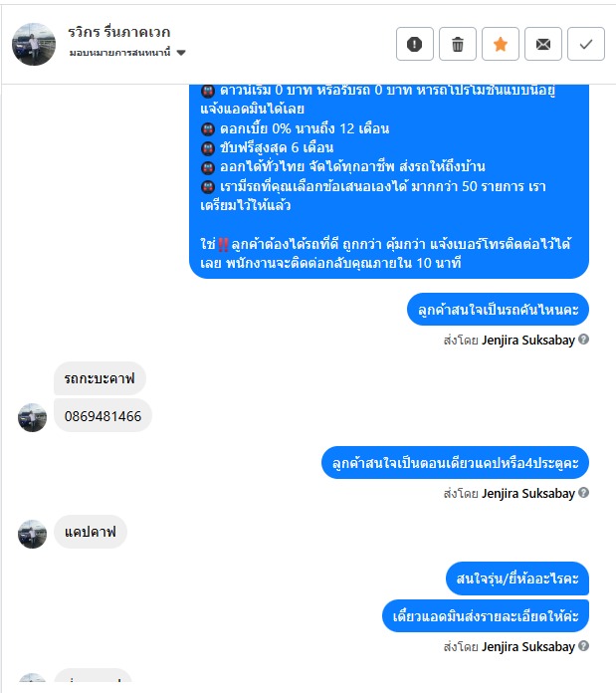Open the customer's header profile picture
Image resolution: width=616 pixels, height=693 pixels.
tap(34, 44)
